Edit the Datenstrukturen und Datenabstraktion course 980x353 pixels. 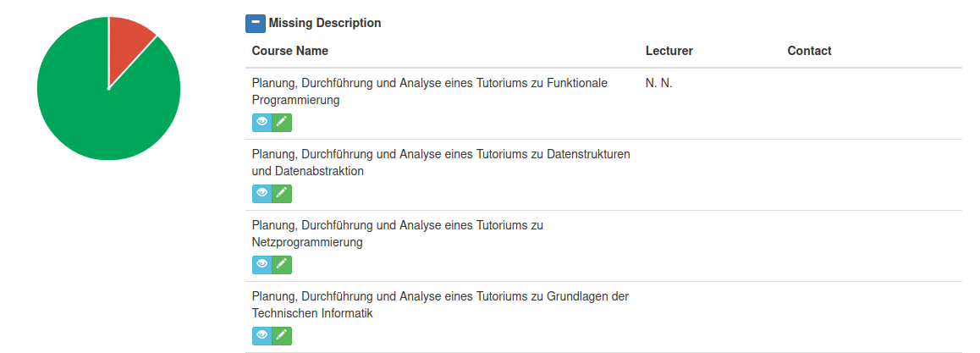(x=283, y=194)
